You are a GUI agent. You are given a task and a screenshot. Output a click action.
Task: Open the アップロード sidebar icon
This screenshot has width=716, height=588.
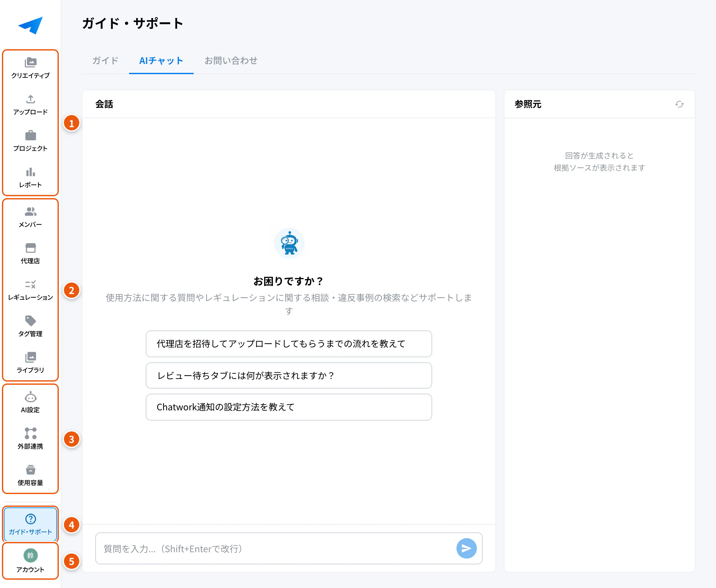pos(30,99)
